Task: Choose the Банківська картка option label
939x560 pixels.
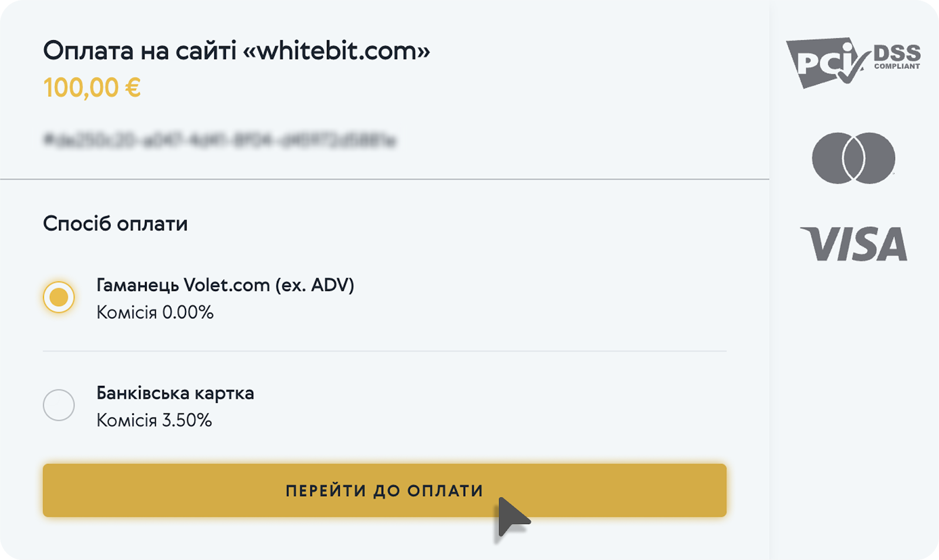Action: [175, 393]
